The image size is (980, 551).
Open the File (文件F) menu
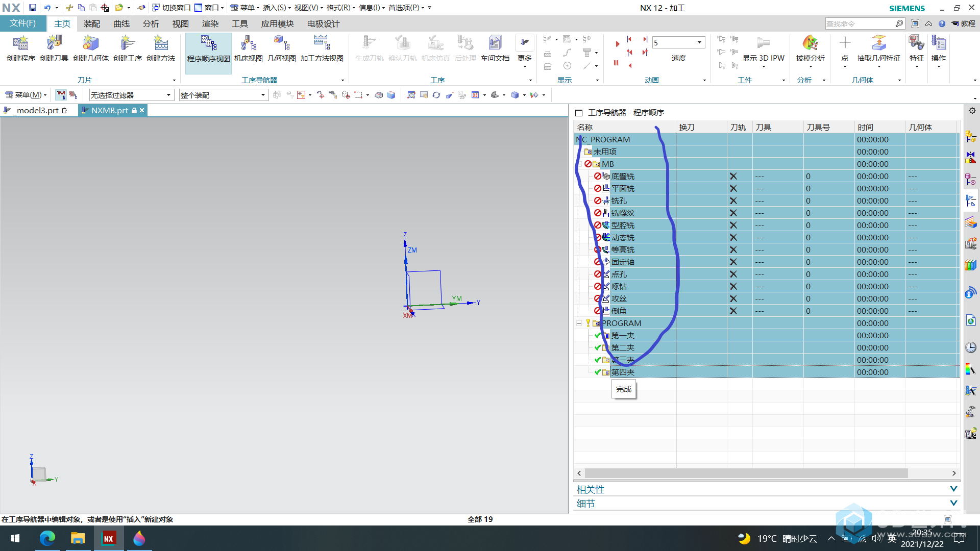[x=23, y=23]
